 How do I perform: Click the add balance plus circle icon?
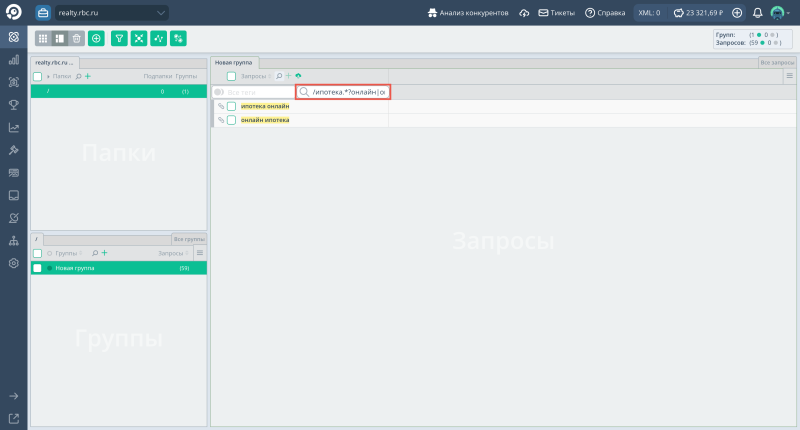[737, 13]
